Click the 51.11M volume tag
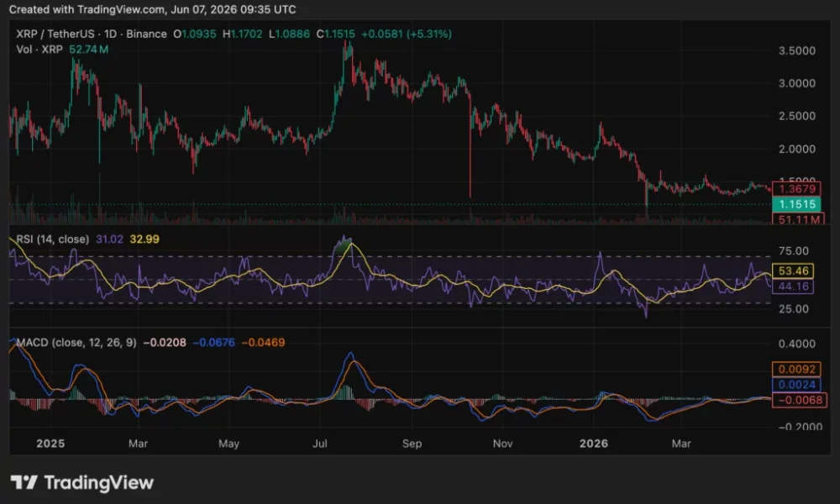Screen dimensions: 840x504 point(796,218)
